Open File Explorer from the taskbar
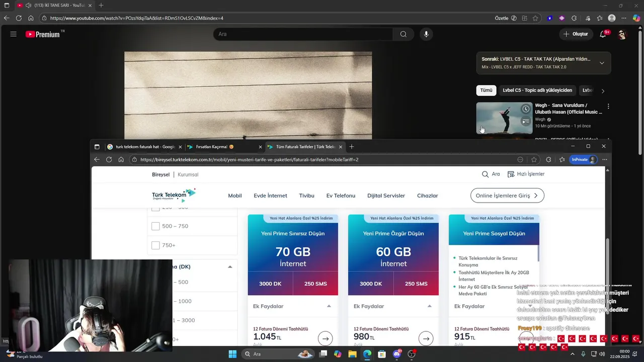The height and width of the screenshot is (362, 644). coord(352,354)
